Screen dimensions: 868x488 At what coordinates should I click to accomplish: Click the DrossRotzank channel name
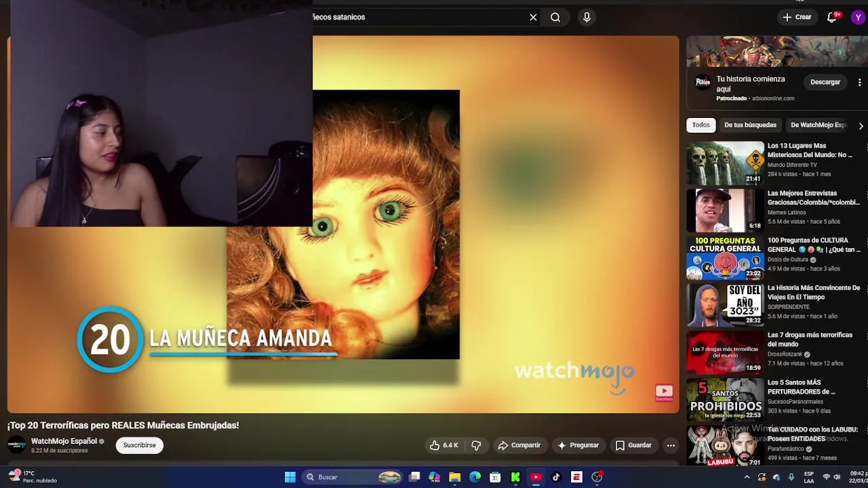click(x=785, y=354)
